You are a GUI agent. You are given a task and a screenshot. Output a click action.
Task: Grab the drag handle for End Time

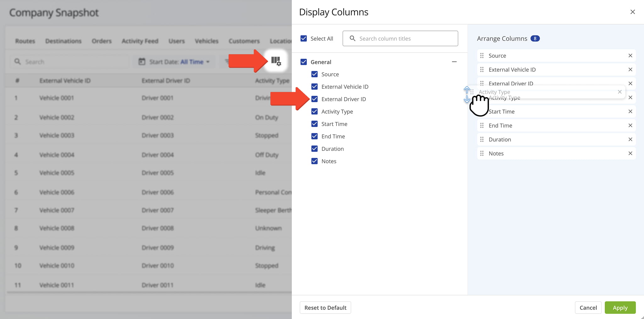pyautogui.click(x=482, y=126)
